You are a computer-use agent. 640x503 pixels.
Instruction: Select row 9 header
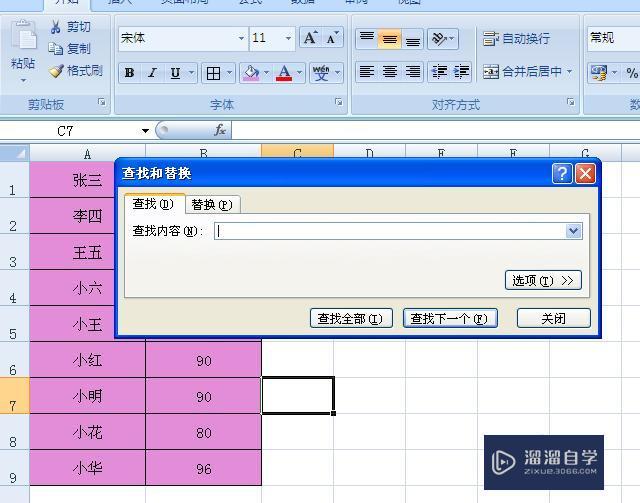(15, 468)
